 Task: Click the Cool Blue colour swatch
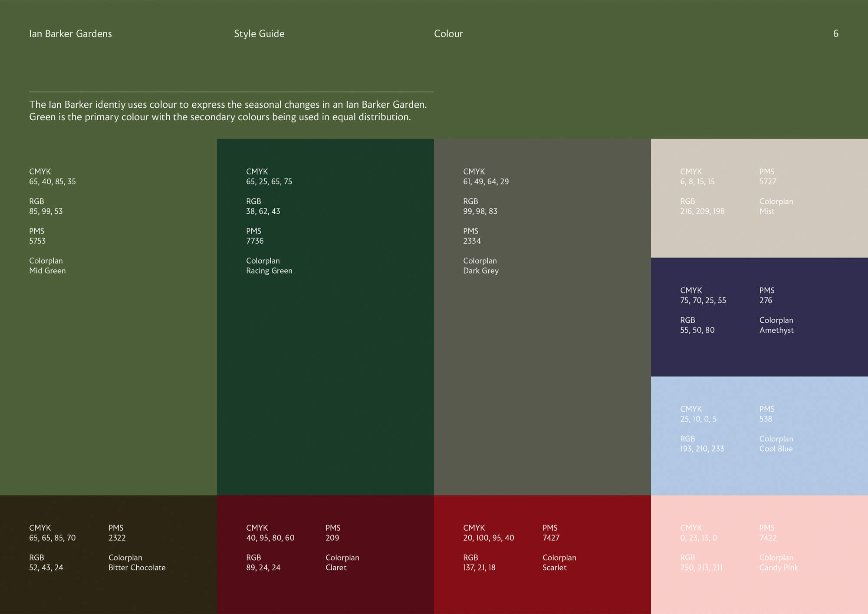tap(759, 473)
